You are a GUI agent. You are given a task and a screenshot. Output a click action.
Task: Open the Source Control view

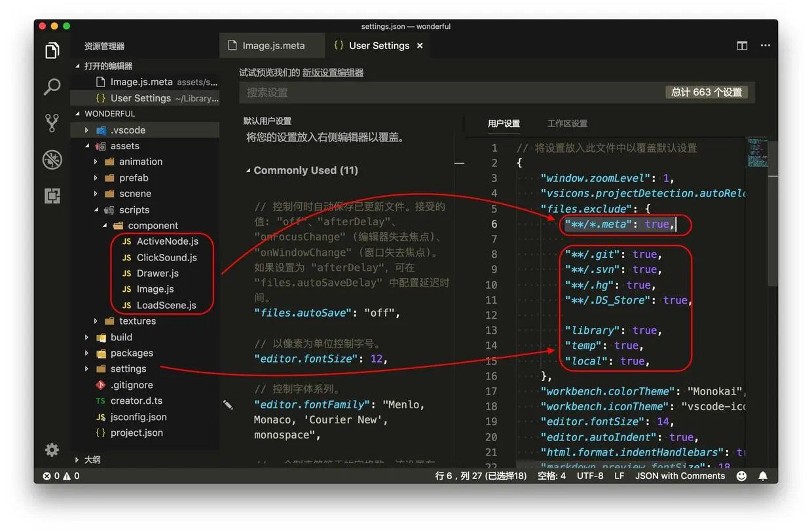pyautogui.click(x=52, y=123)
